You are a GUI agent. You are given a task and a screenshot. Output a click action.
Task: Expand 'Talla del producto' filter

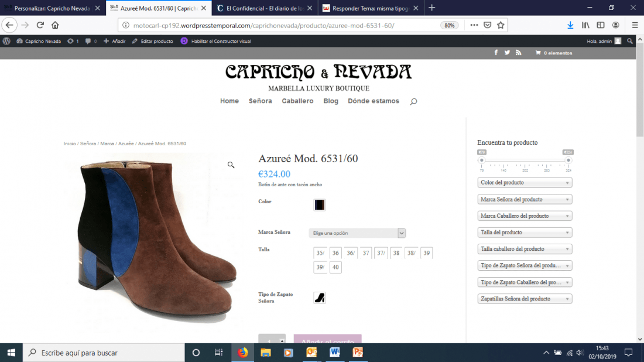[x=525, y=233]
